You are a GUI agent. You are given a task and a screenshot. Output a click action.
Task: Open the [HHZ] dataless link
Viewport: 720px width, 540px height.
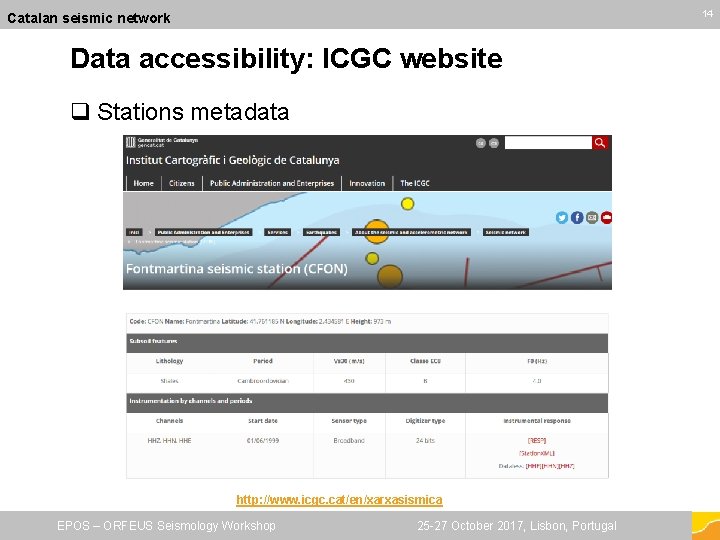click(x=567, y=466)
